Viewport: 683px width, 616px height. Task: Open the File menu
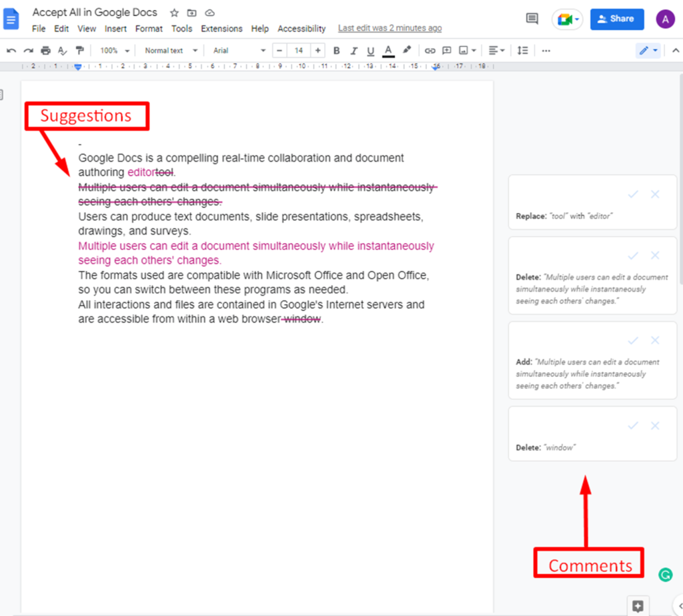(39, 29)
